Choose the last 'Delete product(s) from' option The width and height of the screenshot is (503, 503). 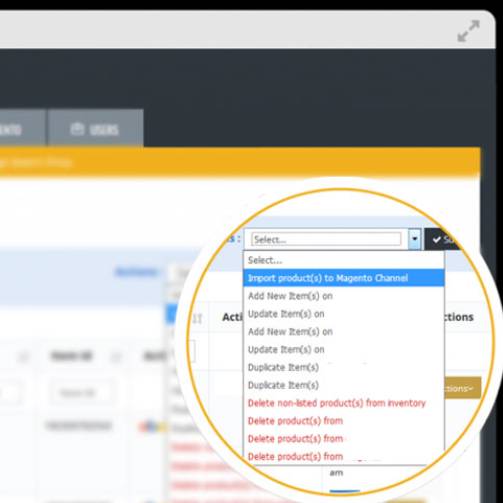coord(344,456)
